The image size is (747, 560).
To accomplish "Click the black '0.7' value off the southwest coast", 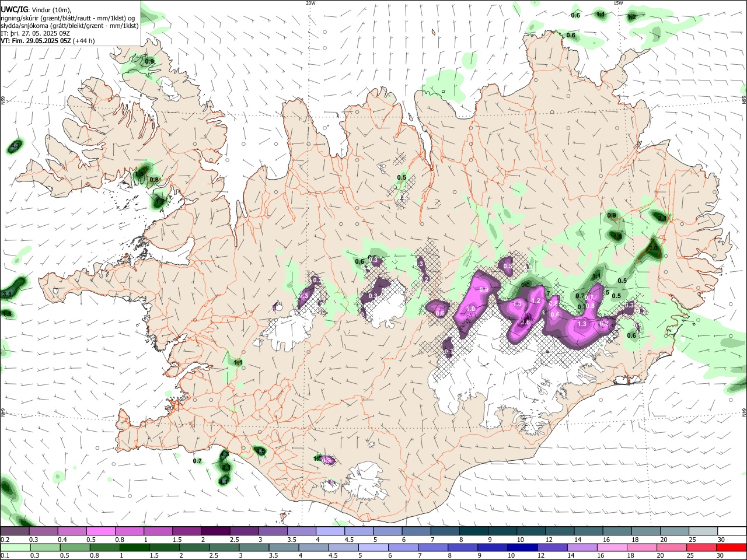I will coord(197,461).
